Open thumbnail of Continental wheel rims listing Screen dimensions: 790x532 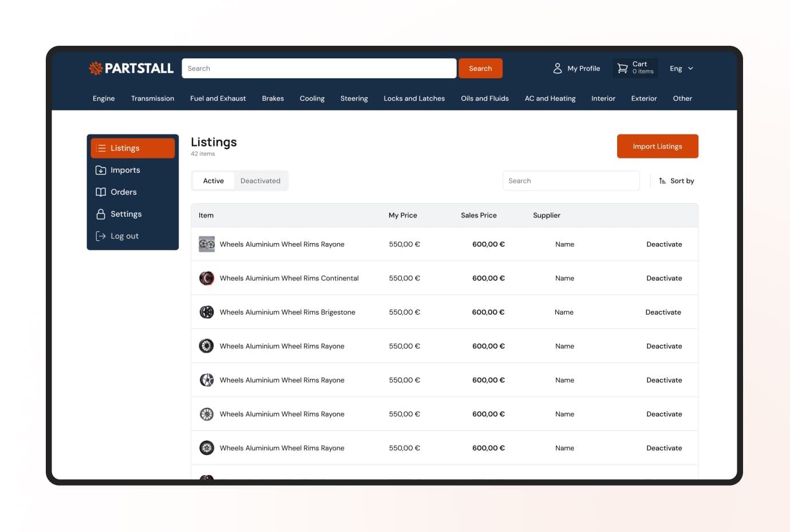(x=207, y=278)
